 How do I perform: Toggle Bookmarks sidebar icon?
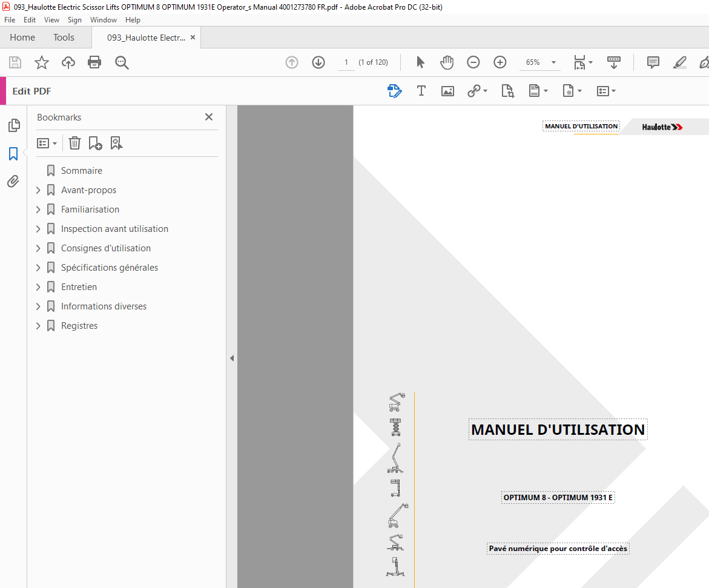(13, 154)
